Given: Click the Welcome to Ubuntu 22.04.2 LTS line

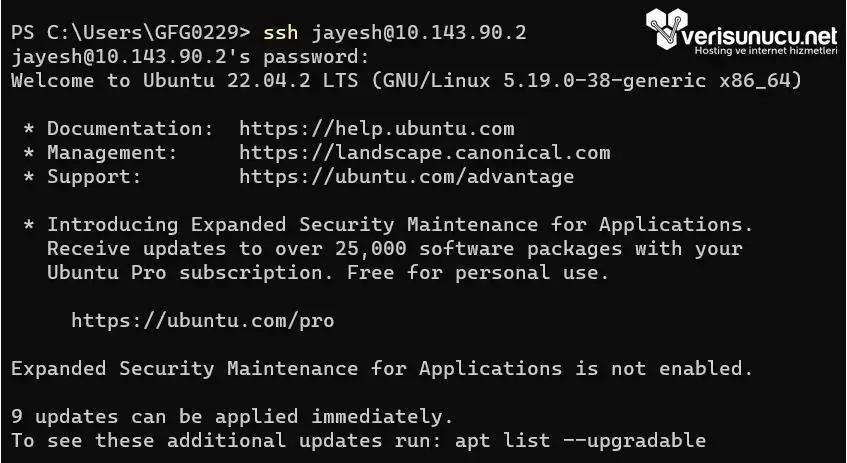Looking at the screenshot, I should (x=406, y=81).
